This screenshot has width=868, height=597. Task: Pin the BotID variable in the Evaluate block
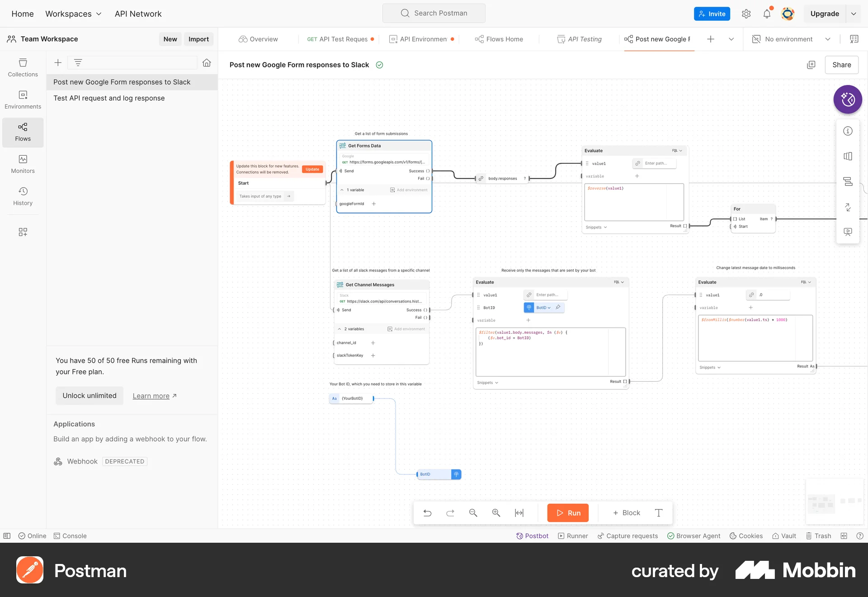[558, 308]
